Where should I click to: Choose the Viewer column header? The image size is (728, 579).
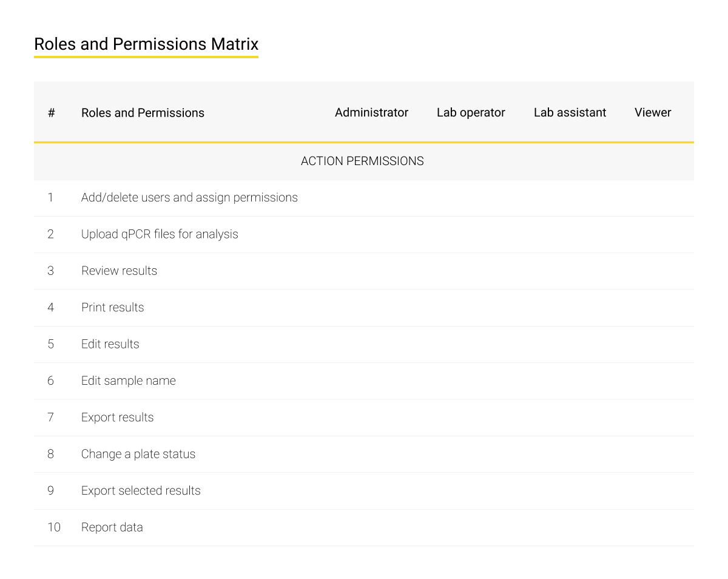tap(653, 113)
